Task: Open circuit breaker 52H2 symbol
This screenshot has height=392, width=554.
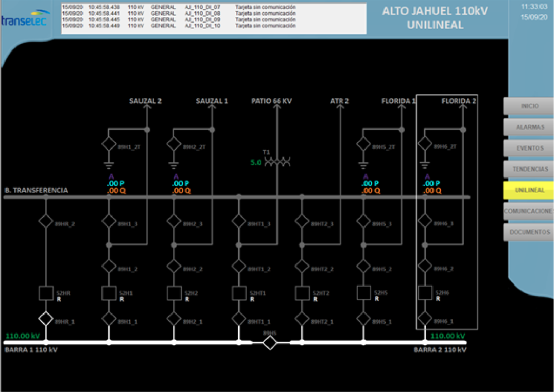Action: [x=174, y=293]
